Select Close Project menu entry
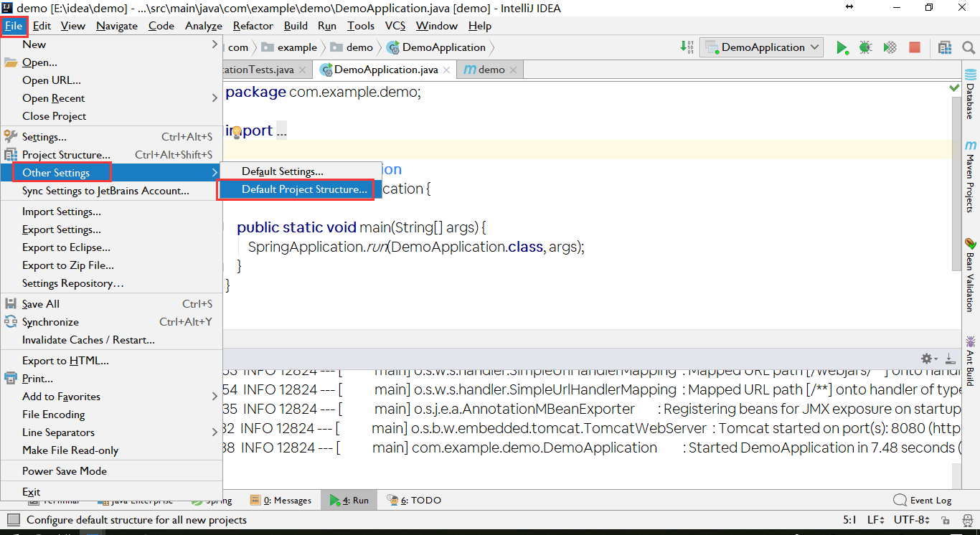 click(x=111, y=116)
